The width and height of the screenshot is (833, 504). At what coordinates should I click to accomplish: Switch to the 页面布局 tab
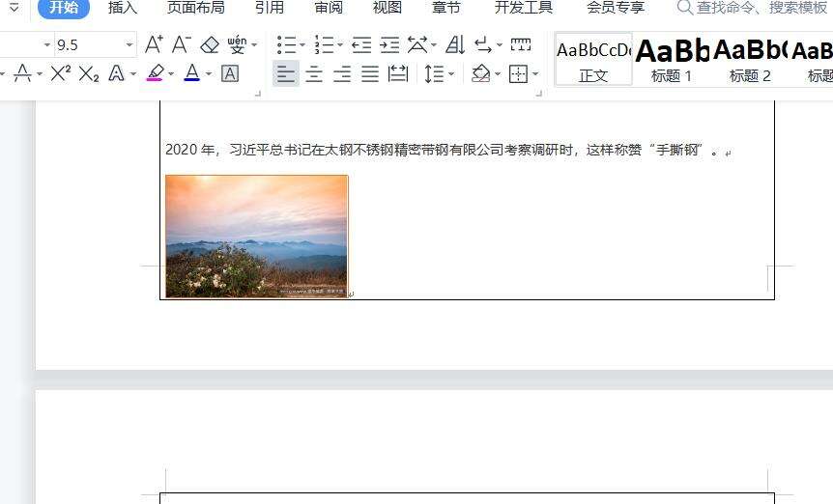tap(196, 8)
